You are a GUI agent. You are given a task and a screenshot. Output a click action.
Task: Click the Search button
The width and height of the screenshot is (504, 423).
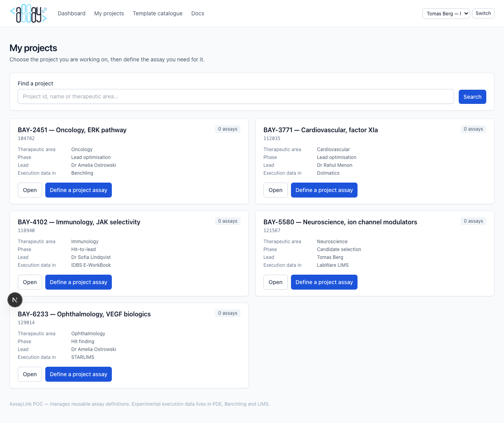coord(472,97)
